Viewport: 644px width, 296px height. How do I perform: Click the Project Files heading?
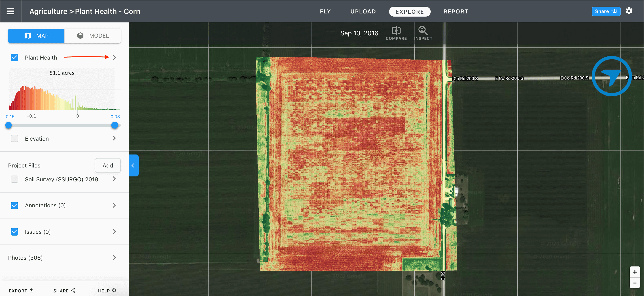[x=24, y=165]
